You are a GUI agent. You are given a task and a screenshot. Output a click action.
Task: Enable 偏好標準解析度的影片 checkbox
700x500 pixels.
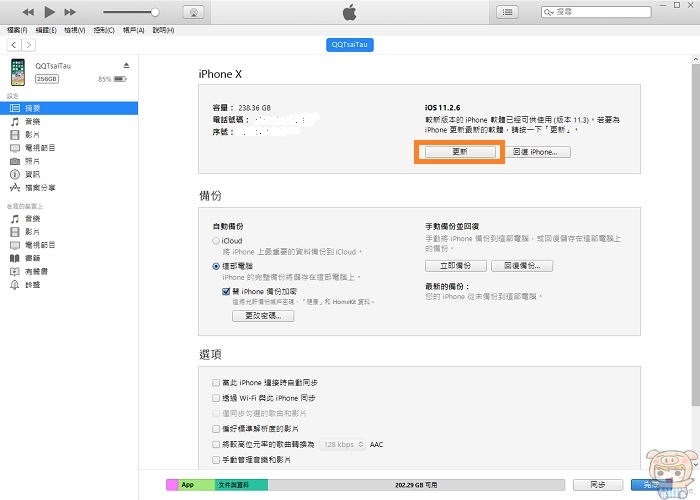click(216, 429)
